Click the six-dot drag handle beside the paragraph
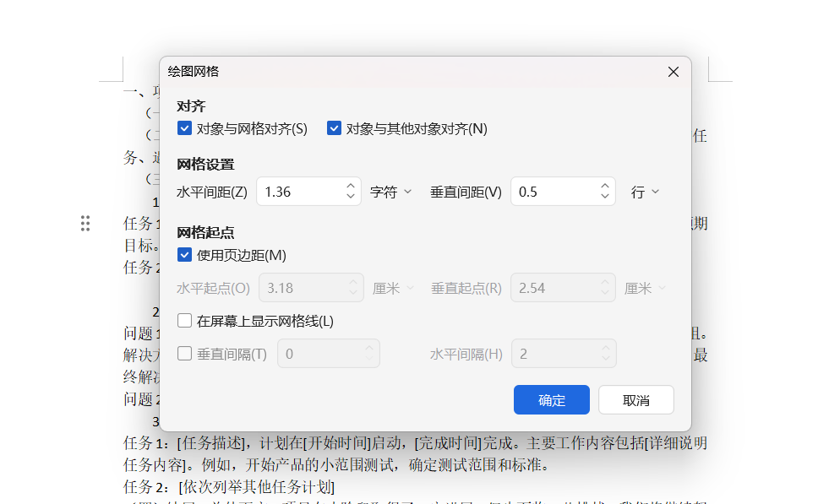The image size is (829, 504). (85, 223)
